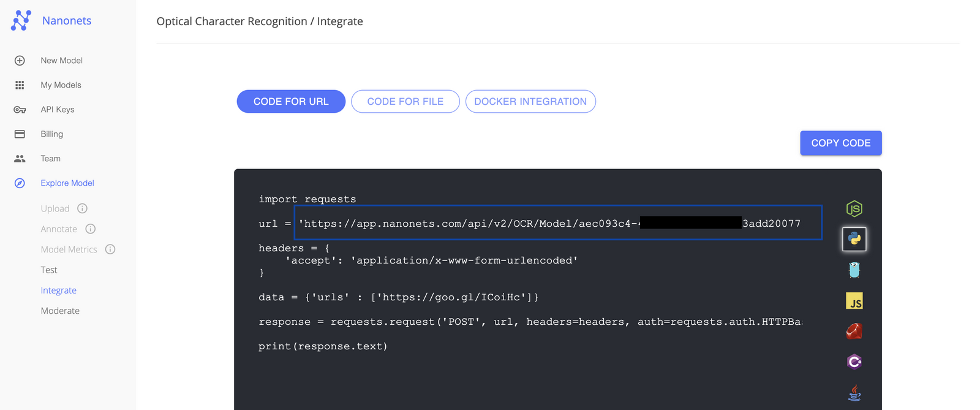Image resolution: width=980 pixels, height=410 pixels.
Task: Switch to the JavaScript code sample
Action: (854, 301)
